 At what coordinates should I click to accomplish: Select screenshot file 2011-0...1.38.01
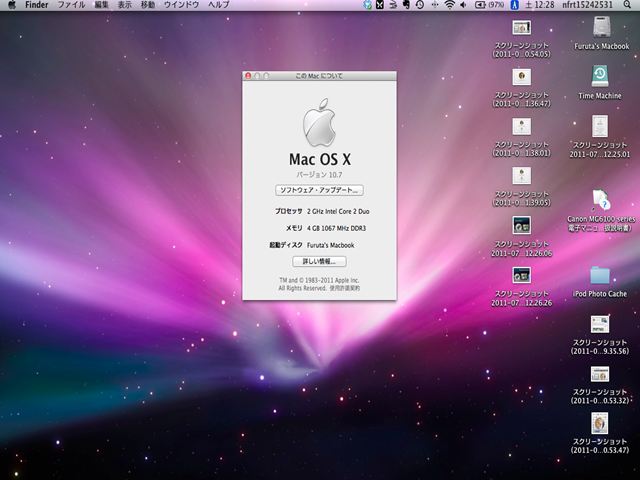click(x=522, y=126)
